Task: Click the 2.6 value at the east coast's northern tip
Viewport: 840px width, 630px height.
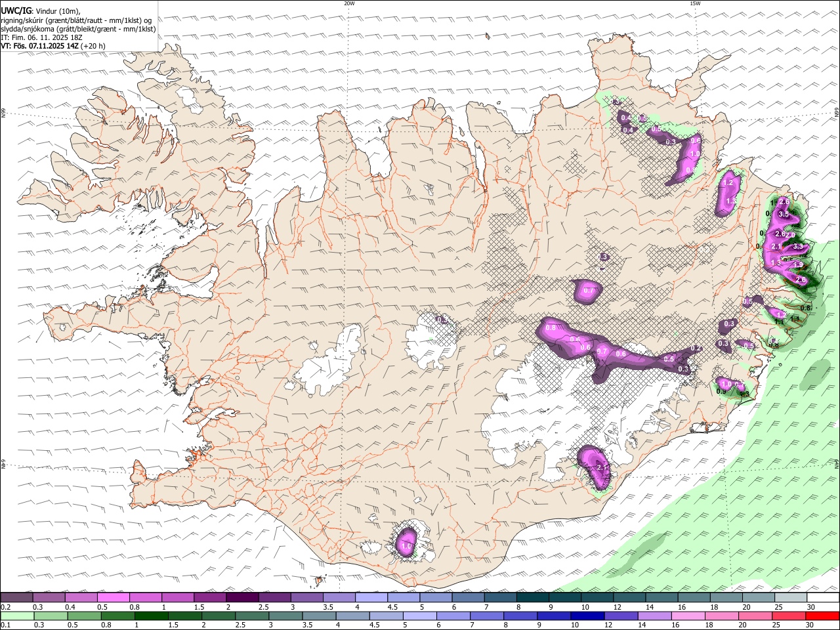Action: 784,201
